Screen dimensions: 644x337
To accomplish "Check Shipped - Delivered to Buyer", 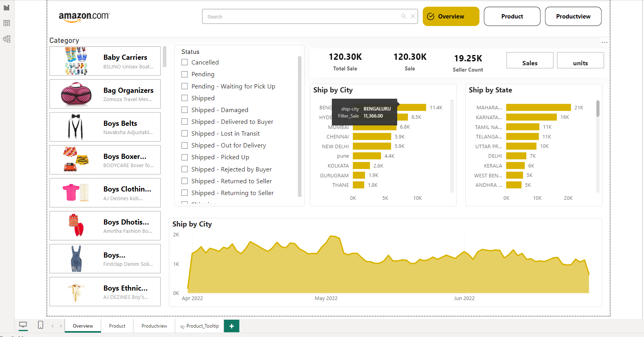I will (185, 122).
